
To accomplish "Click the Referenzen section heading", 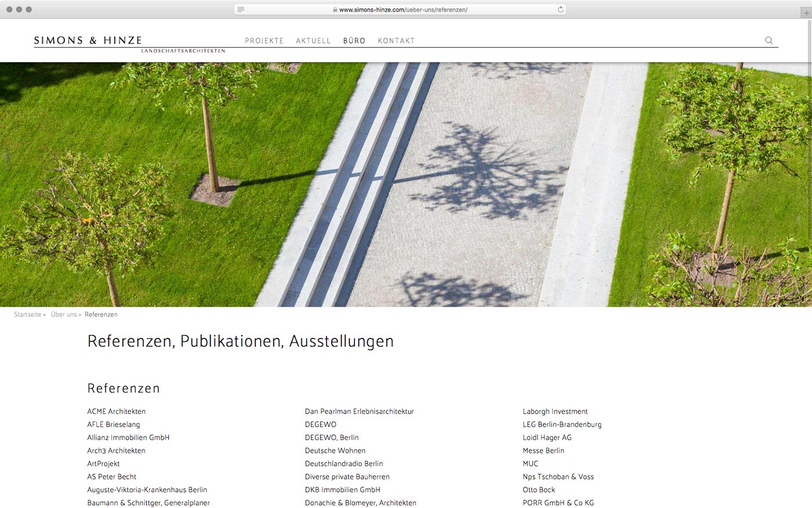I will [124, 388].
